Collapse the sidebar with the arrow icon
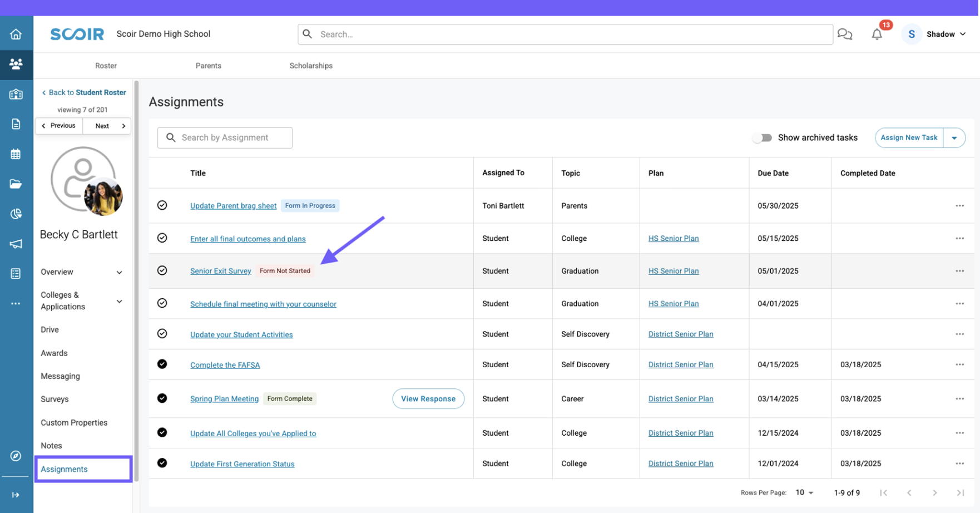This screenshot has height=513, width=980. coord(16,494)
